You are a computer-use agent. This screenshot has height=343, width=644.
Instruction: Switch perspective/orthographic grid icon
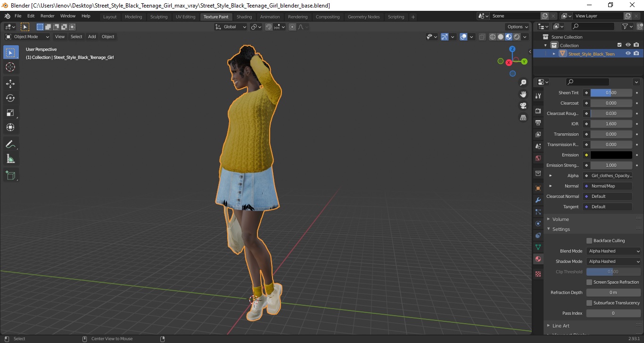523,118
